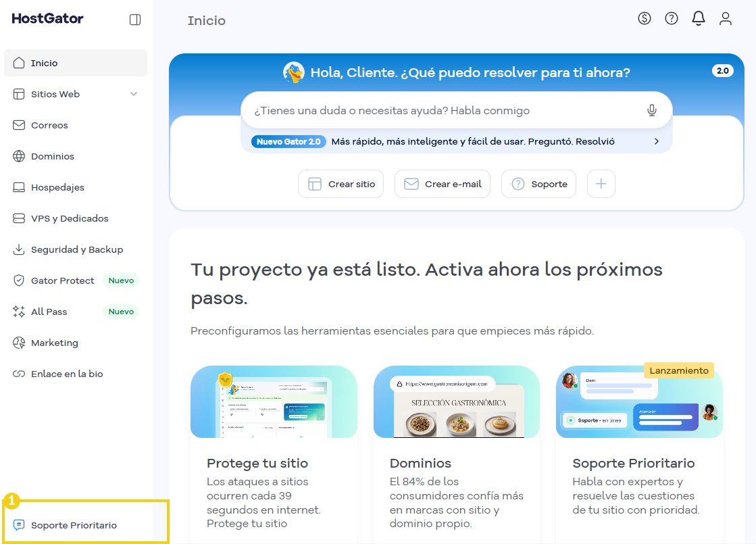
Task: Open the user account profile icon
Action: [725, 18]
